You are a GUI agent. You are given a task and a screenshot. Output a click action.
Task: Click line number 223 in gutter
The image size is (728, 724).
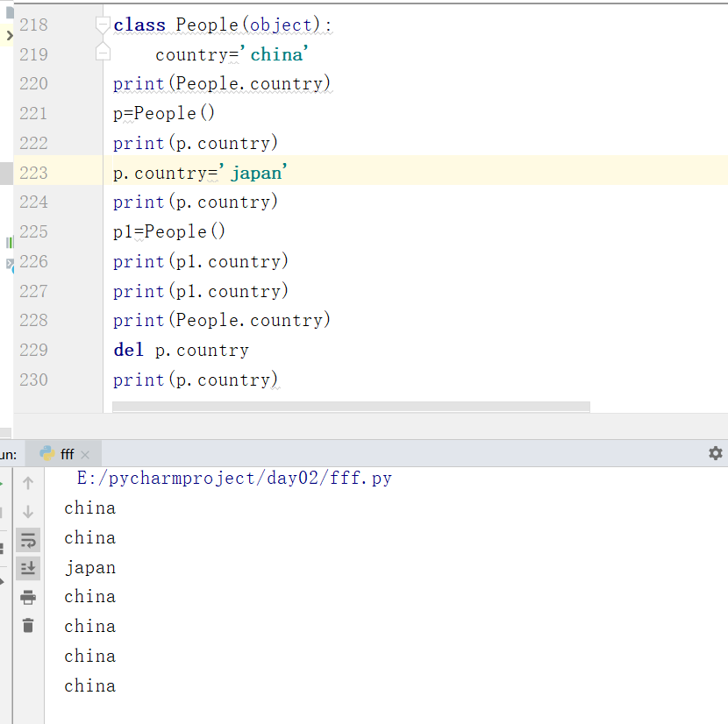pos(33,173)
